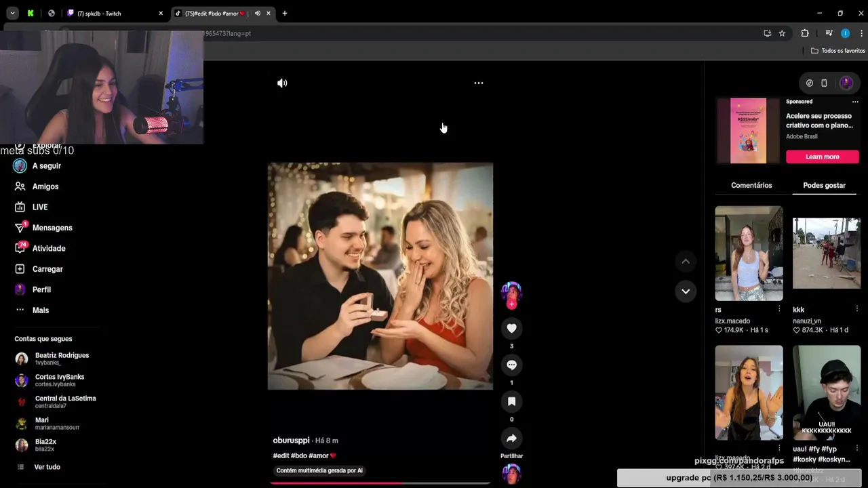
Task: Click the #edit hashtag in caption
Action: pos(281,455)
